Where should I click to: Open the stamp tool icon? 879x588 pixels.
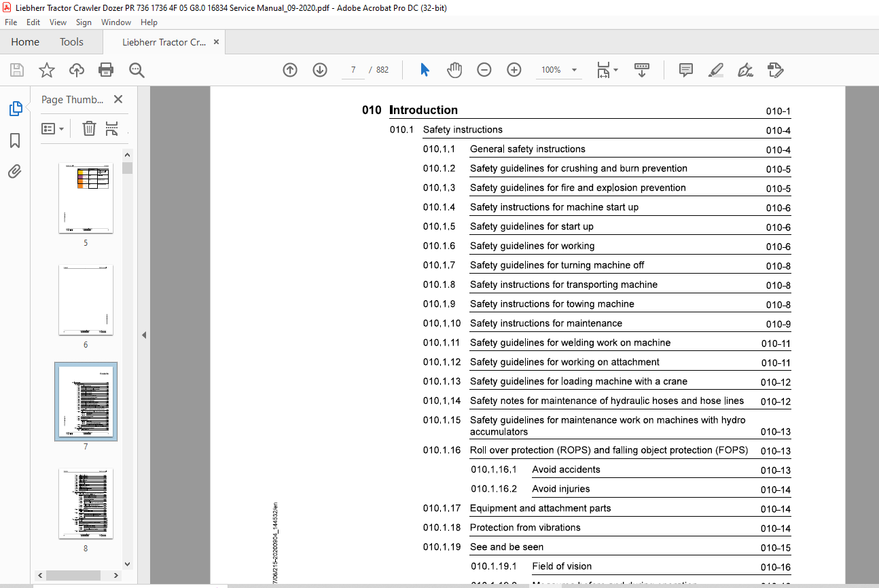[775, 70]
